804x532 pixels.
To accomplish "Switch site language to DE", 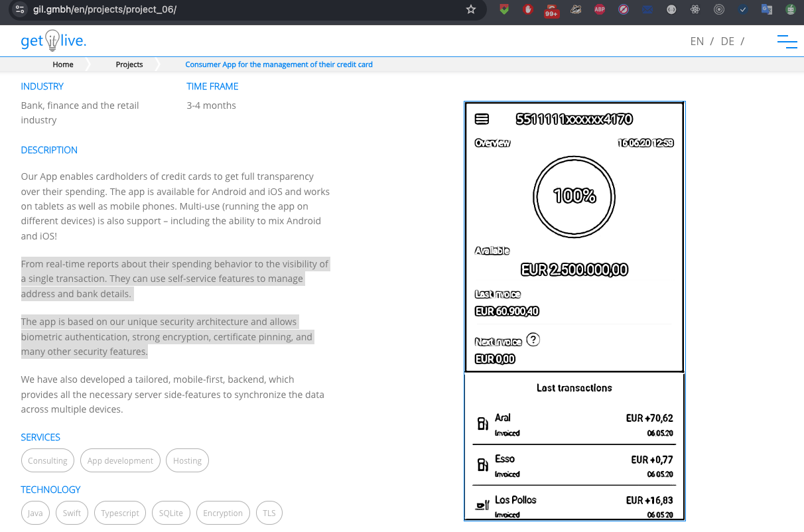I will pos(727,41).
